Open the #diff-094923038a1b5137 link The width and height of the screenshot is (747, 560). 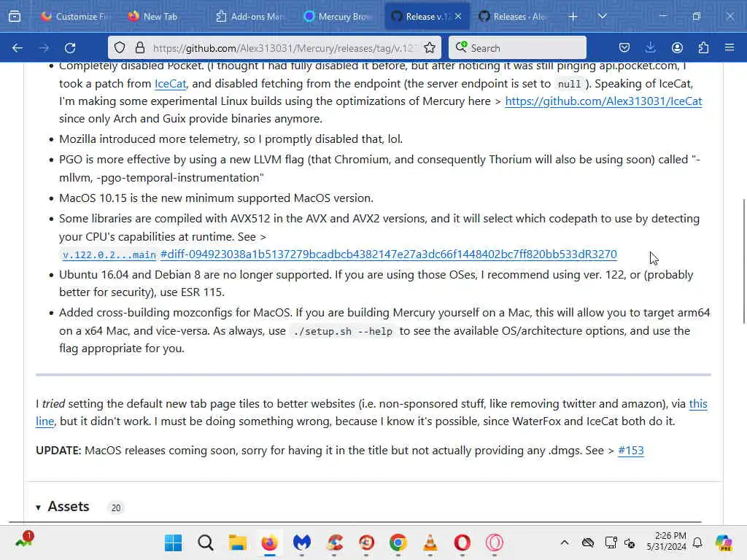pyautogui.click(x=388, y=254)
